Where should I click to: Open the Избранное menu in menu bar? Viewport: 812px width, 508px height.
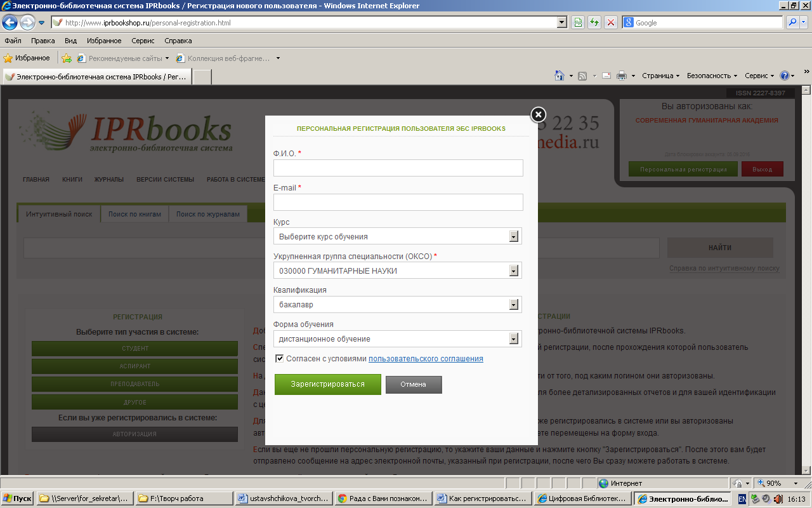point(104,41)
